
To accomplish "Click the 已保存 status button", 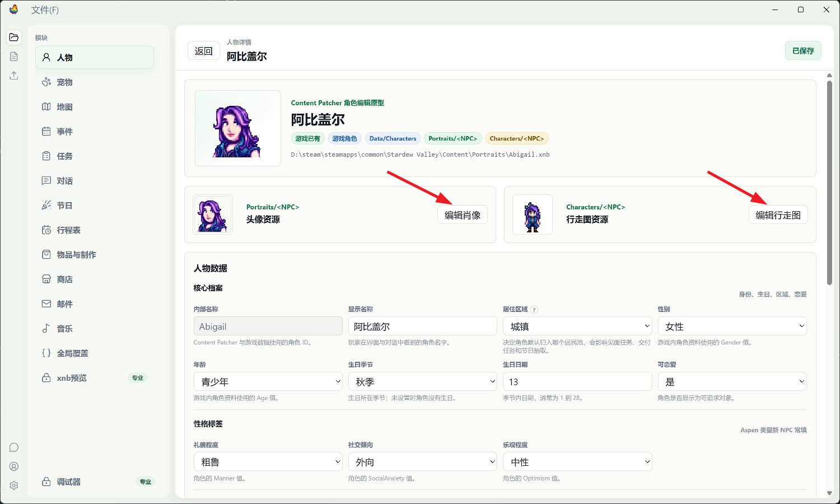I will (x=803, y=50).
